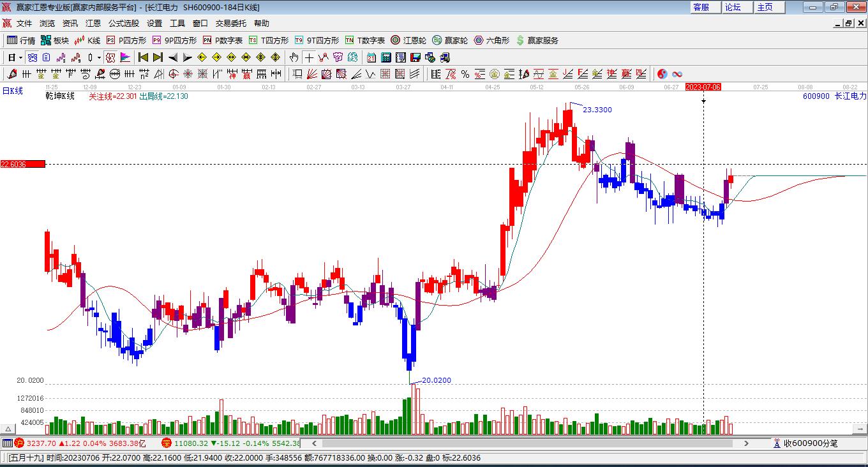Click the 乾坤K线 indicator label

pyautogui.click(x=60, y=96)
